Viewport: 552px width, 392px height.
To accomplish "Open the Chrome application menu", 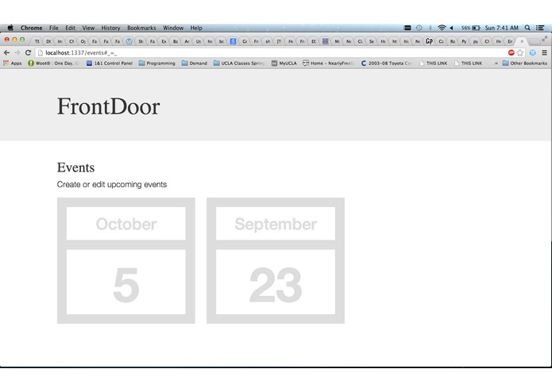I will click(x=31, y=28).
